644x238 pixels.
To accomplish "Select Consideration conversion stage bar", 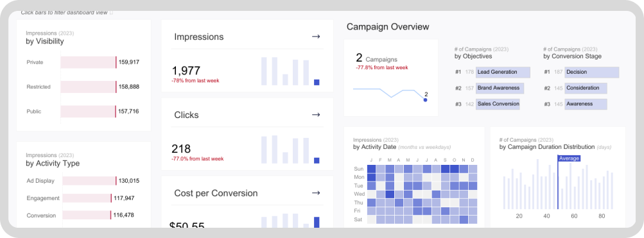I will (586, 89).
